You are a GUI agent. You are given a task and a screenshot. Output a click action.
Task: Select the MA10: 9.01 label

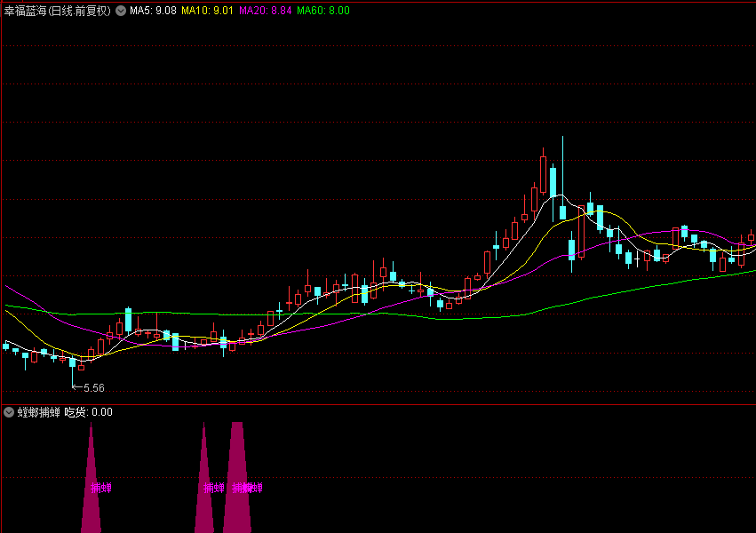pos(207,11)
